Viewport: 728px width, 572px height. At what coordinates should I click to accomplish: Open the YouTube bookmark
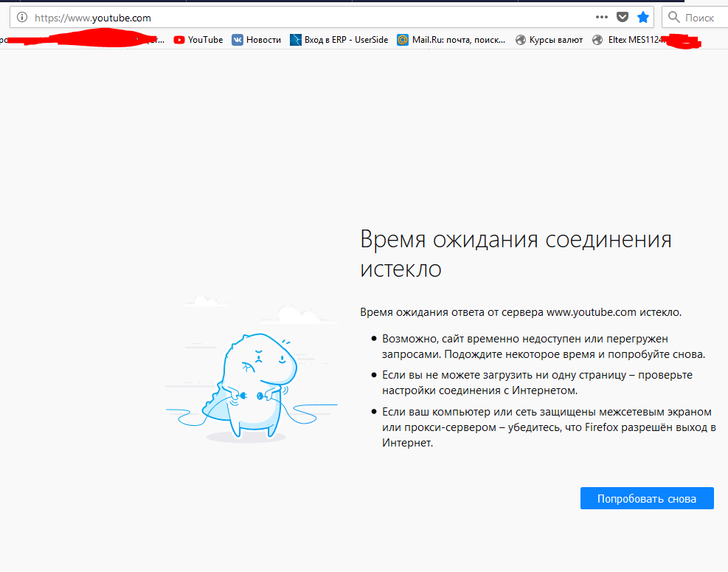coord(198,40)
